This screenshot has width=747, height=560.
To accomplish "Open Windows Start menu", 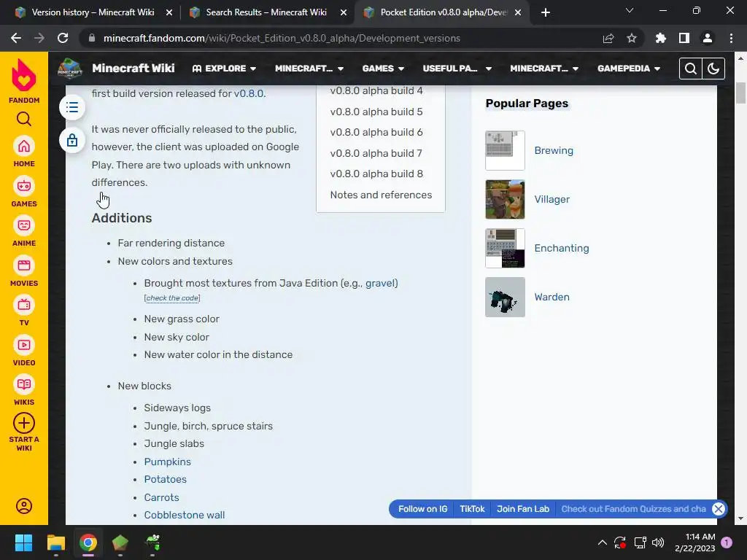I will pos(23,542).
